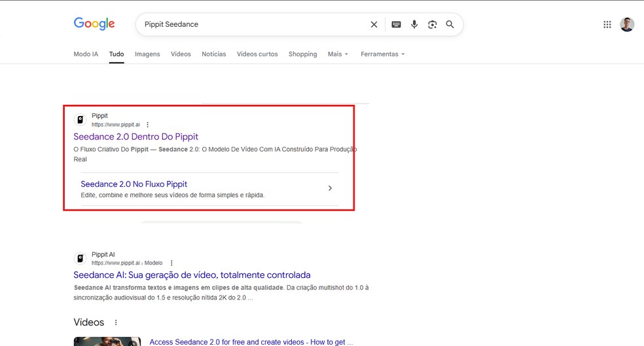Open the Google apps grid
The image size is (644, 346).
(x=607, y=25)
